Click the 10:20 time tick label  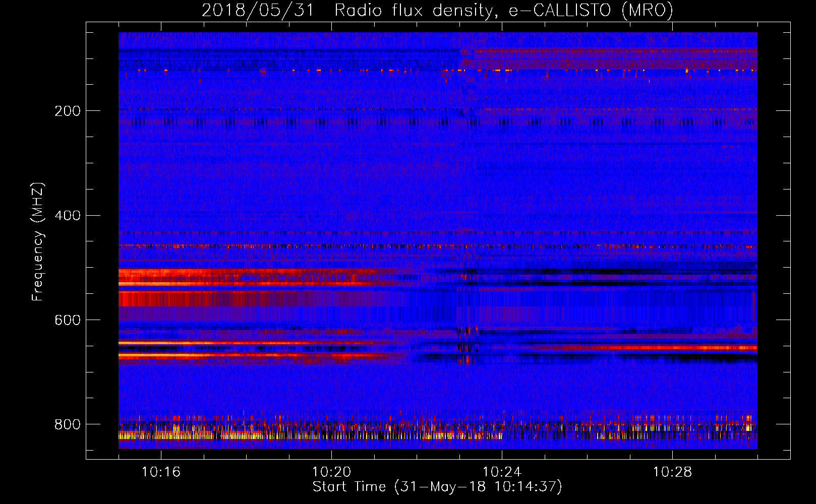point(331,472)
